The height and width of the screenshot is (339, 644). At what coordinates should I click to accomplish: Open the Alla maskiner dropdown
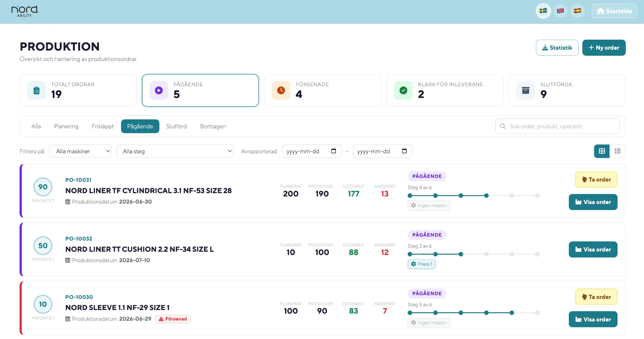coord(81,151)
